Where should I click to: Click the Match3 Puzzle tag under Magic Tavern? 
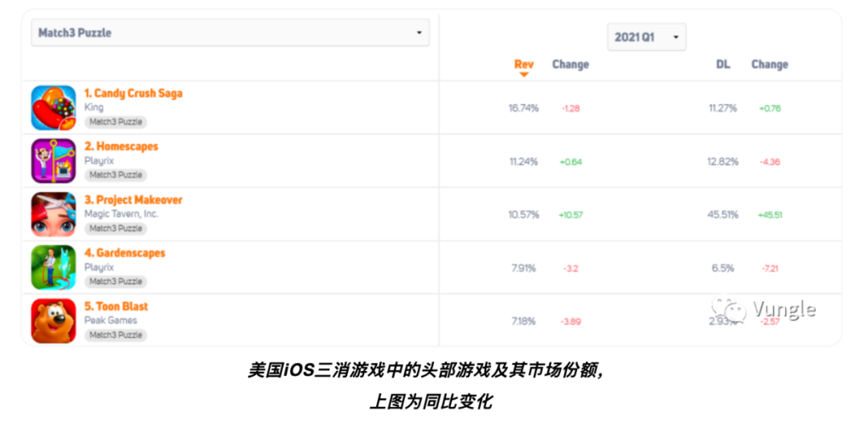pyautogui.click(x=116, y=228)
